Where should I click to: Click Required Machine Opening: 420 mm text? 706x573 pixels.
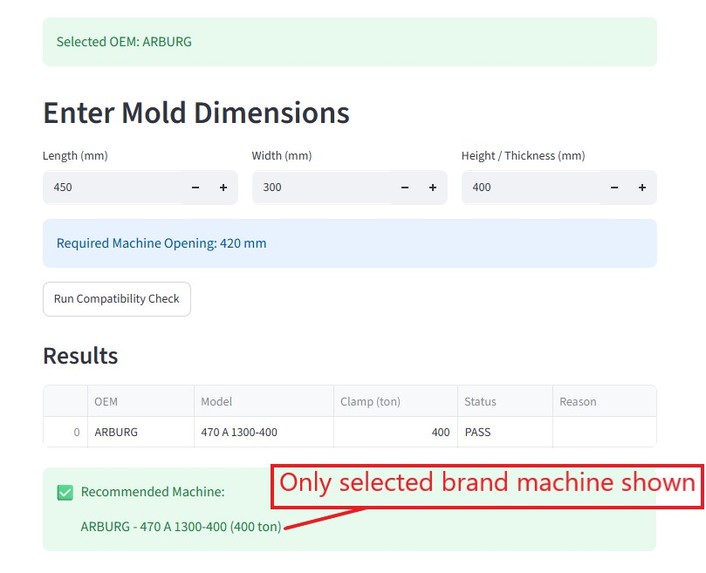pos(161,244)
